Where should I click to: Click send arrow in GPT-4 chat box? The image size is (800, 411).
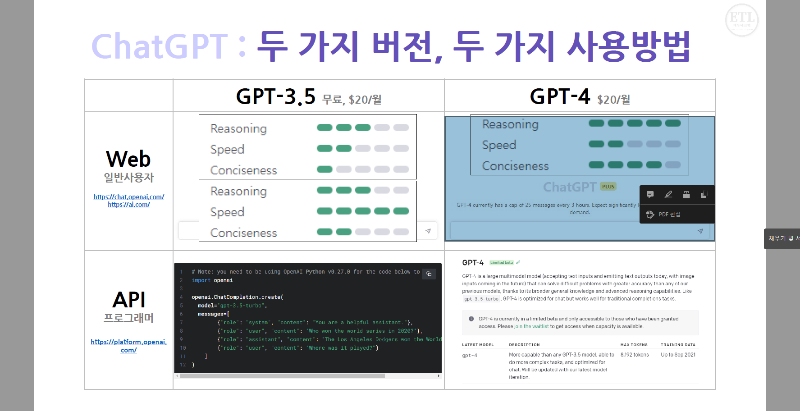701,231
